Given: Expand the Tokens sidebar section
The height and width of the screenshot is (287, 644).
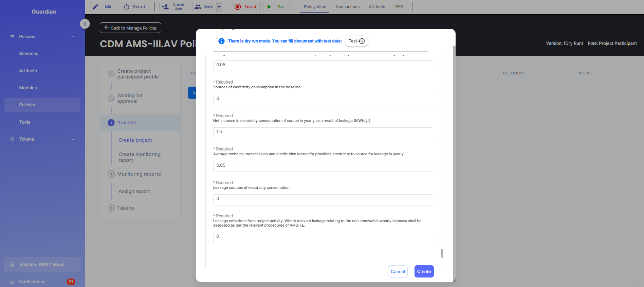Looking at the screenshot, I should [x=73, y=139].
